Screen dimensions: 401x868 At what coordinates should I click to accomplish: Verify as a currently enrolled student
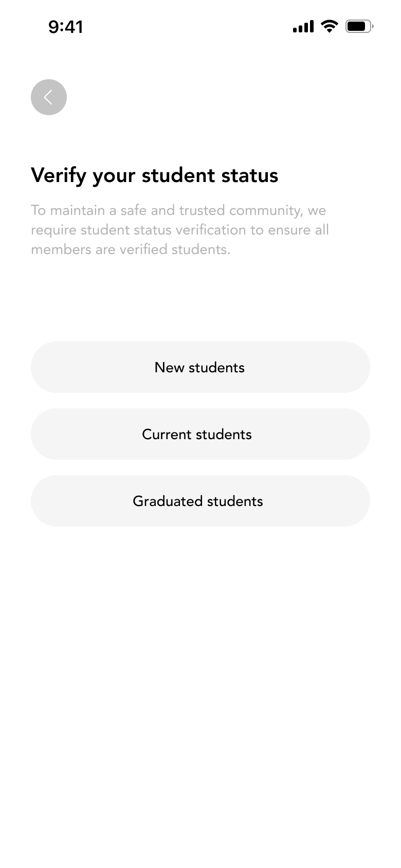200,434
